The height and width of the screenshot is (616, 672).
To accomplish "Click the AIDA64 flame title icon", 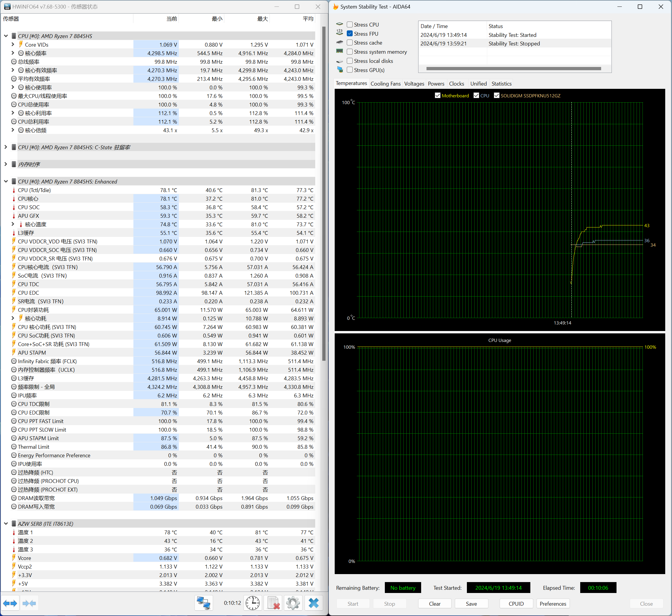I will (x=336, y=7).
